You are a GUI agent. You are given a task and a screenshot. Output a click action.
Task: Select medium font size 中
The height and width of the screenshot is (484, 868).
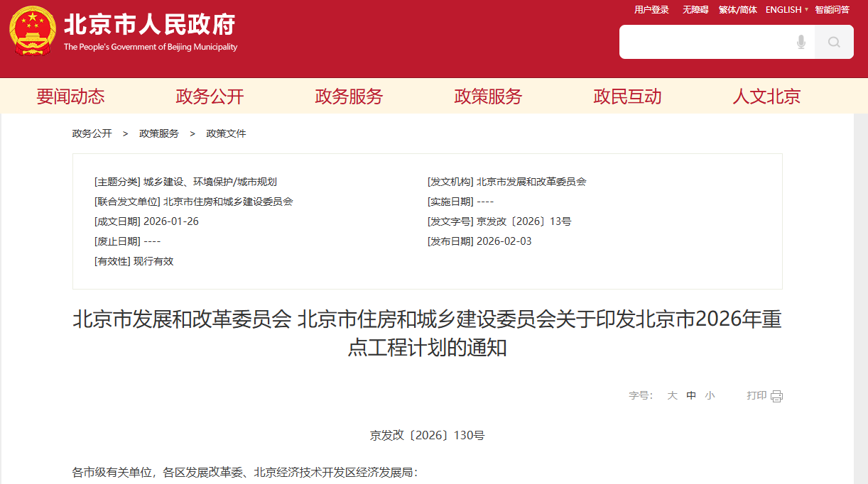tap(691, 396)
